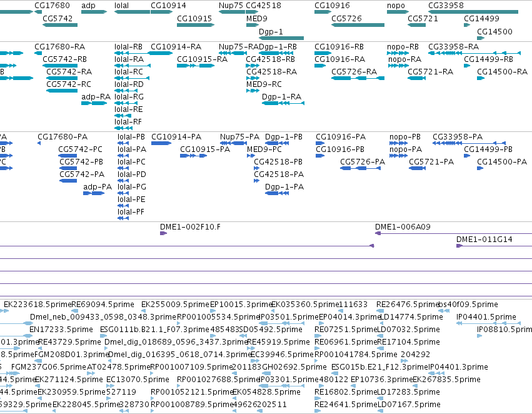Click transcript adp-RA glyph
Screen dimensions: 532x414
click(x=94, y=103)
